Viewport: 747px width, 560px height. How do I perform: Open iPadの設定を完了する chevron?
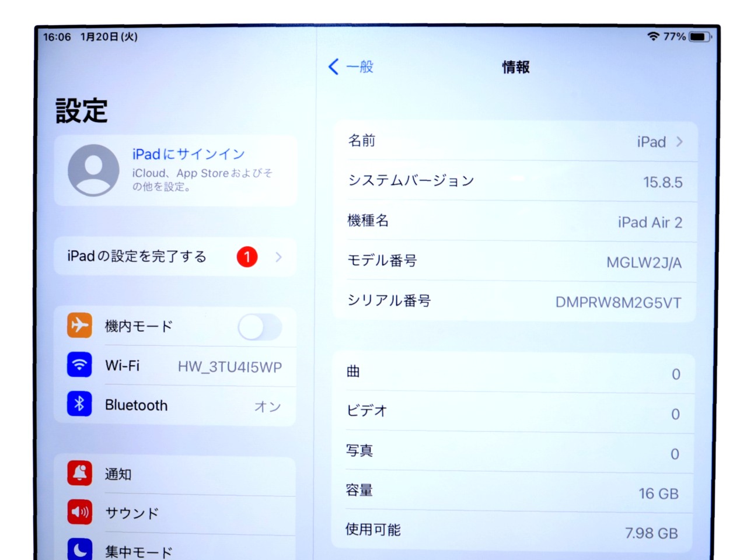278,257
